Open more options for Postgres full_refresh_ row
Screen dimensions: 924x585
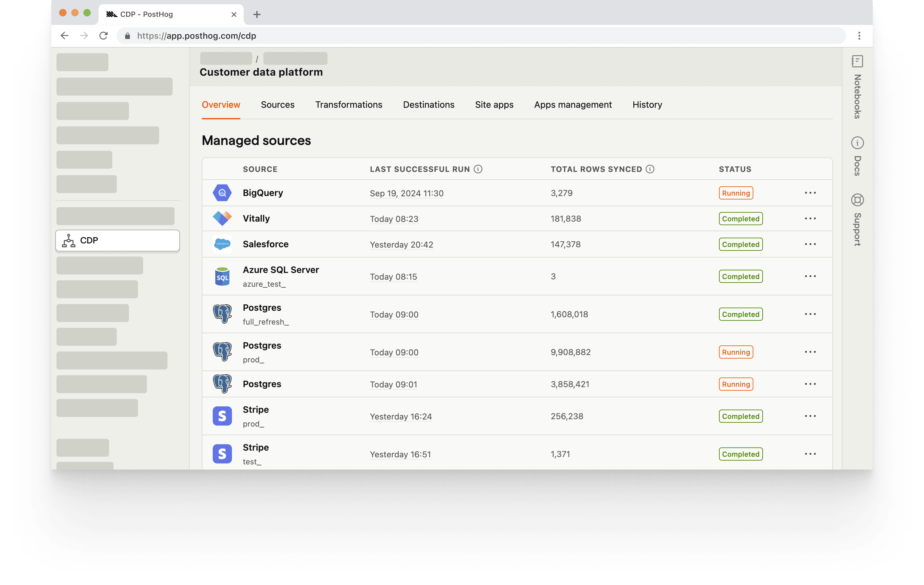click(x=810, y=314)
